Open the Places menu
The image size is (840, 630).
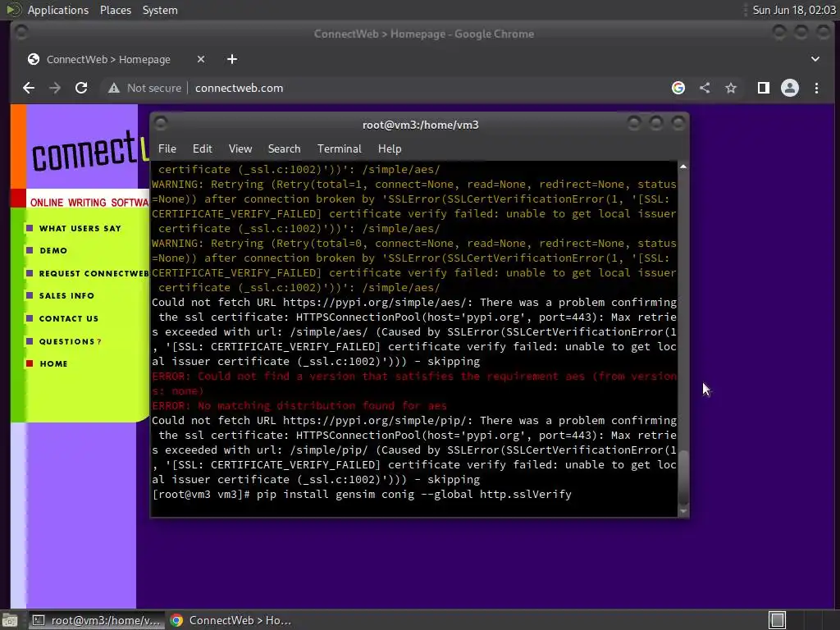pyautogui.click(x=115, y=10)
